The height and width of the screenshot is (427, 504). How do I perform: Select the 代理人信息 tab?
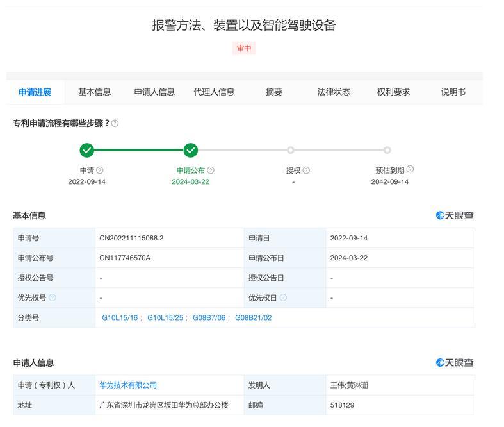coord(214,92)
